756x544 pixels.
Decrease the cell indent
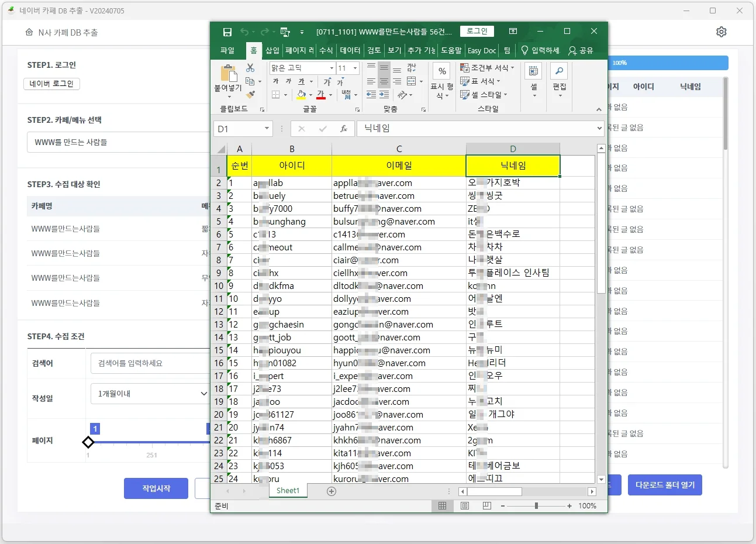click(371, 95)
